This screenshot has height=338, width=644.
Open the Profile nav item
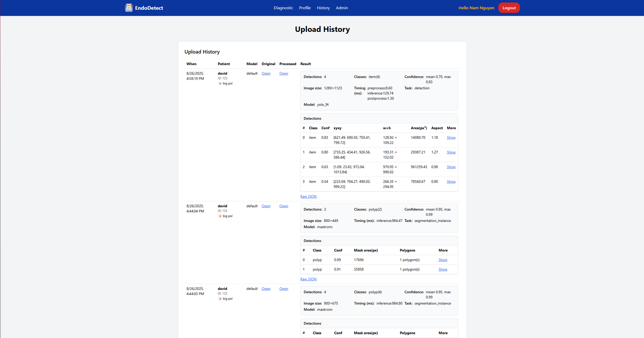tap(305, 8)
